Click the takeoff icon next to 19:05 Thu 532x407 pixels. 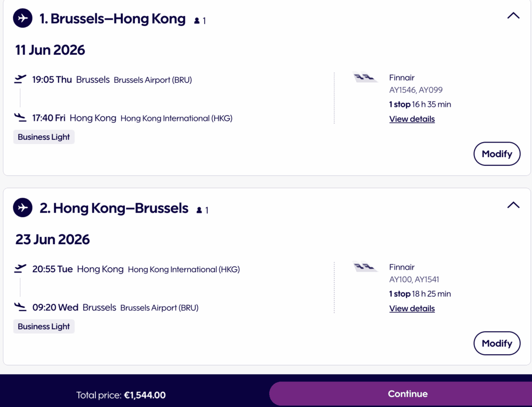[x=20, y=79]
